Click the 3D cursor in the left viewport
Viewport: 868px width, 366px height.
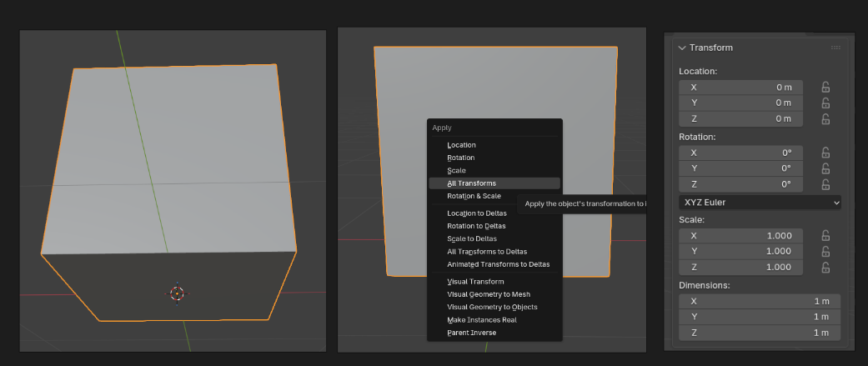177,293
